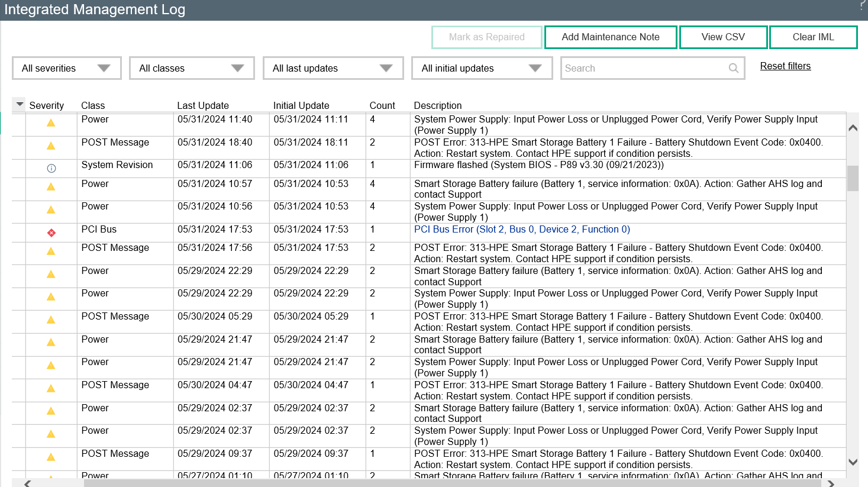Open the All severities filter dropdown
868x487 pixels.
pyautogui.click(x=67, y=68)
